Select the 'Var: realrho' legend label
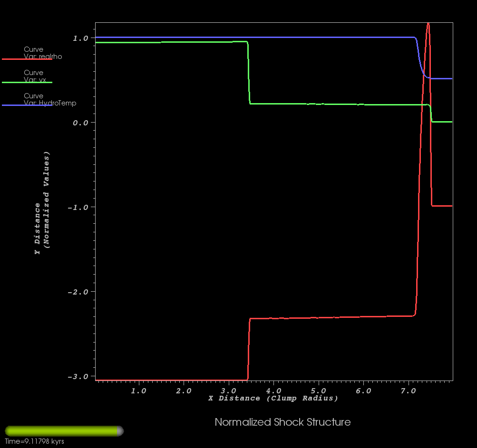 pyautogui.click(x=43, y=56)
